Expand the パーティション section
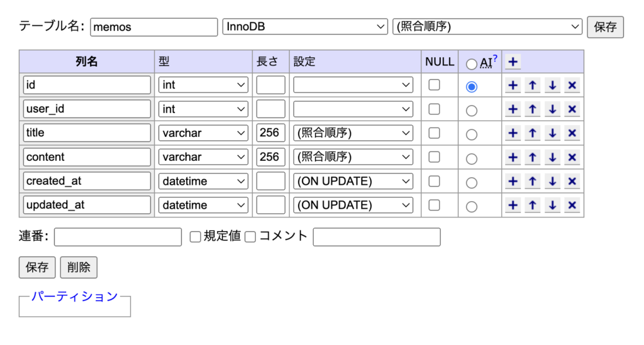The width and height of the screenshot is (644, 345). (75, 296)
